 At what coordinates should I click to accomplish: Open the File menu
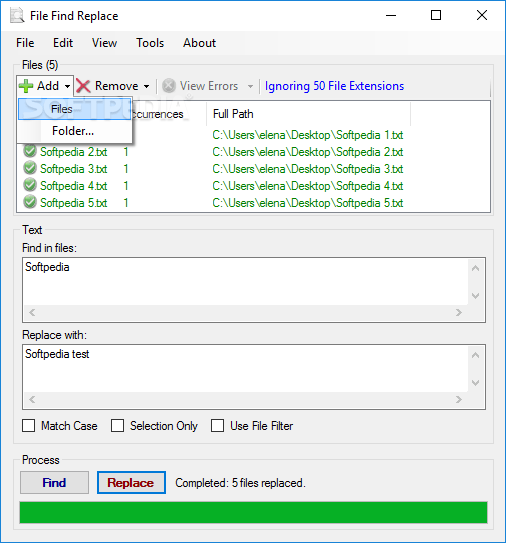[x=25, y=43]
